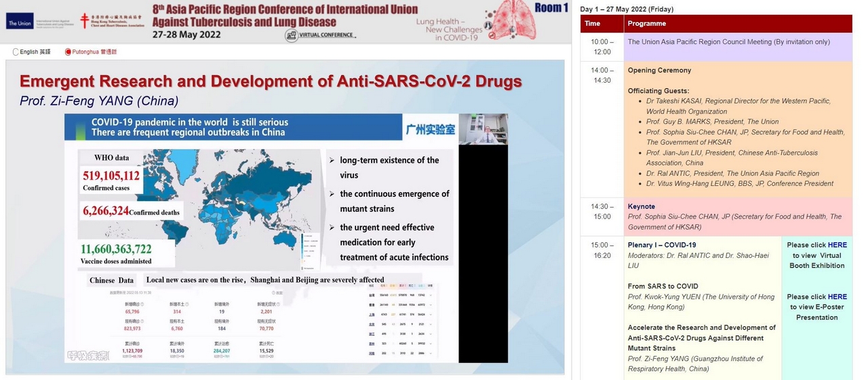Click the red double-barred cross logo
Image resolution: width=868 pixels, height=380 pixels.
pos(85,20)
